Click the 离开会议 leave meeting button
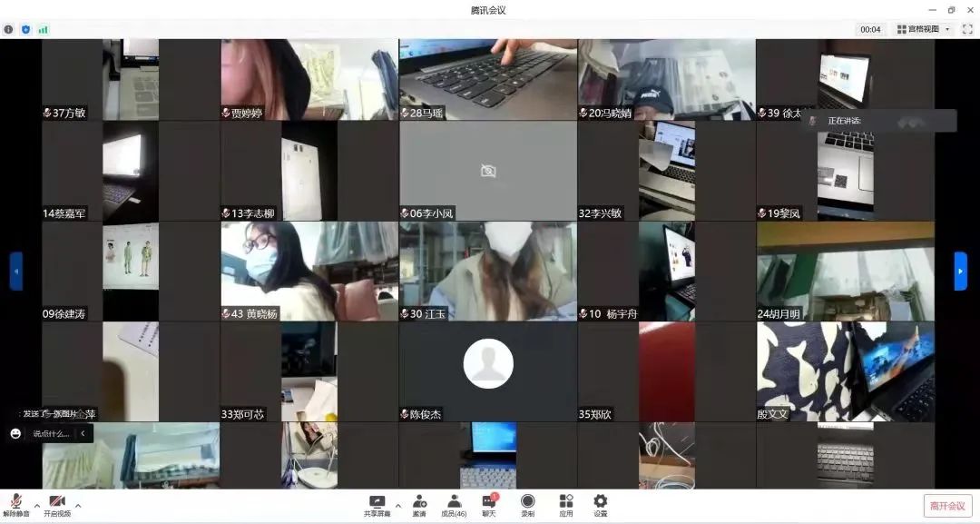This screenshot has width=980, height=524. pos(947,506)
